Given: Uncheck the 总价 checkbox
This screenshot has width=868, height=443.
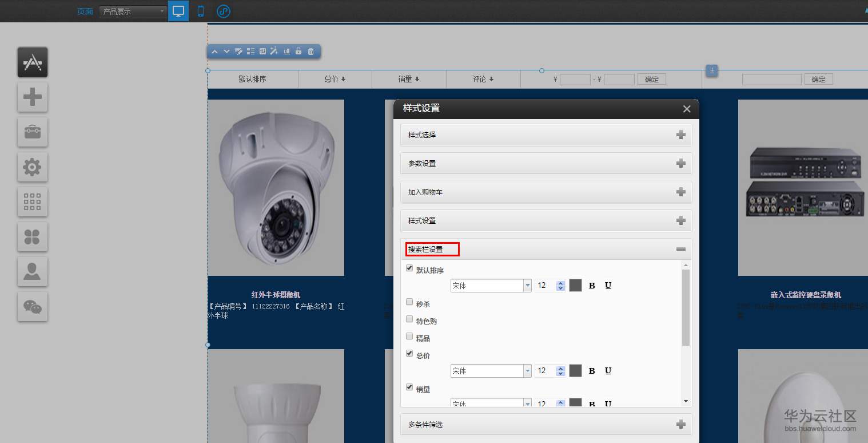Looking at the screenshot, I should click(409, 353).
